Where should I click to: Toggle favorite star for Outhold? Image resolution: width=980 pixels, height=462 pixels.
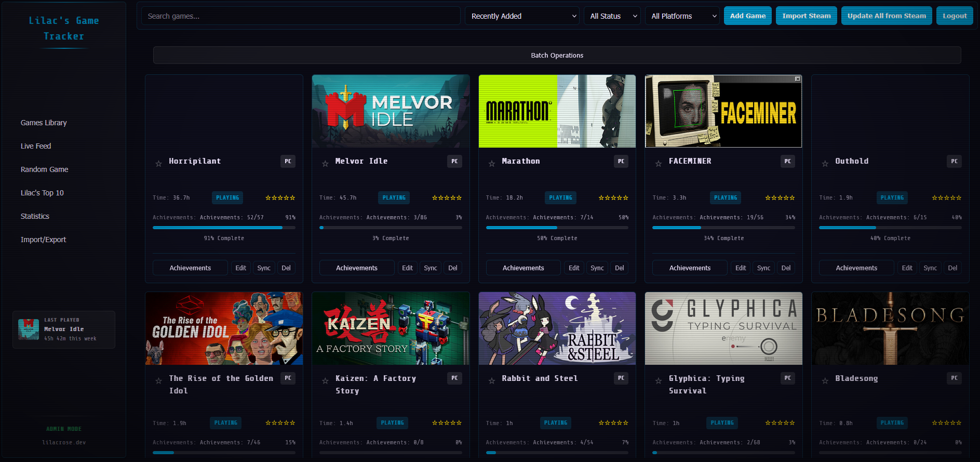pos(825,164)
